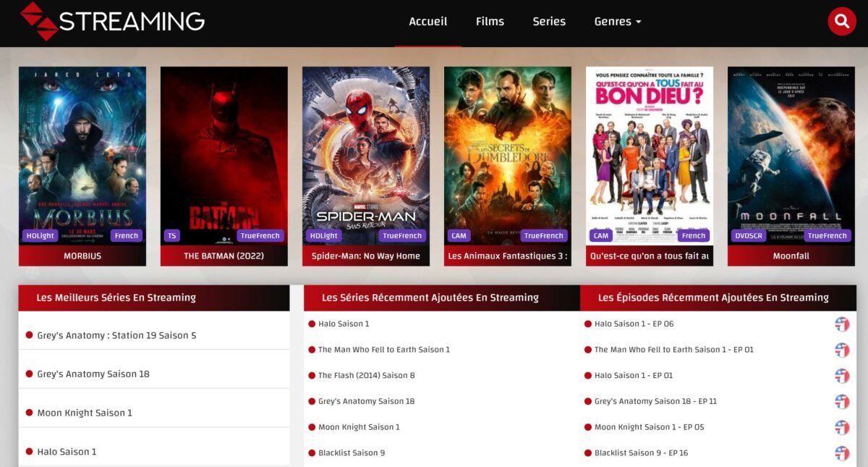
Task: Click the MORBIUS title caption
Action: pos(82,256)
